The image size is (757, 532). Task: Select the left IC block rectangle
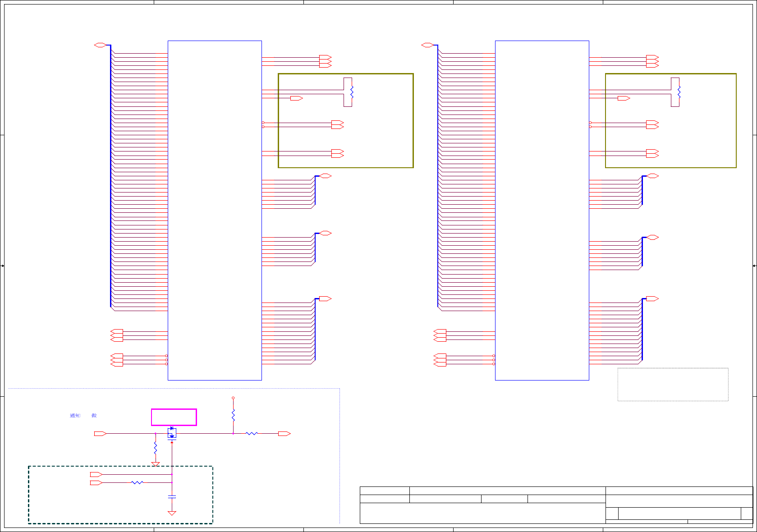(215, 211)
